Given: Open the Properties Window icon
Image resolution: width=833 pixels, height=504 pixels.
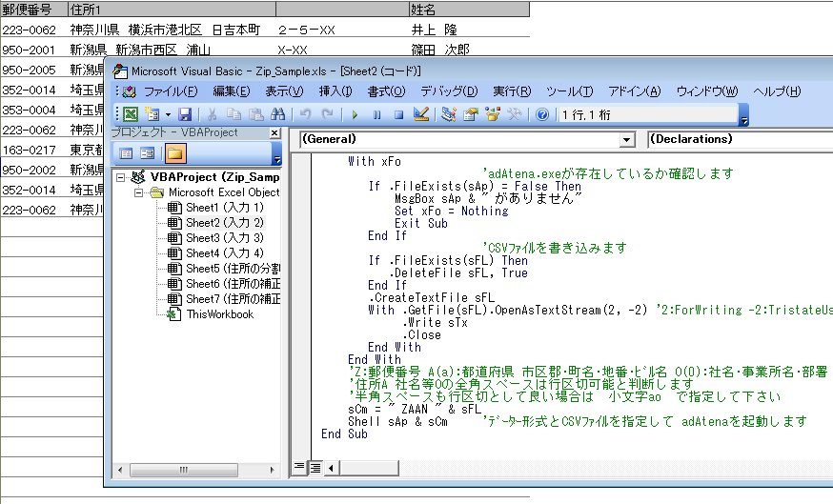Looking at the screenshot, I should coord(470,114).
